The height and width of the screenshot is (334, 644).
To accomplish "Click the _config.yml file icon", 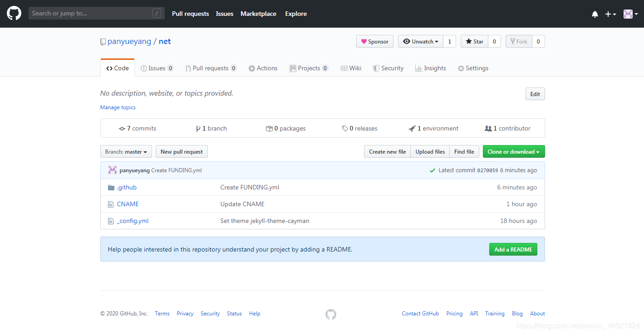I will point(111,221).
